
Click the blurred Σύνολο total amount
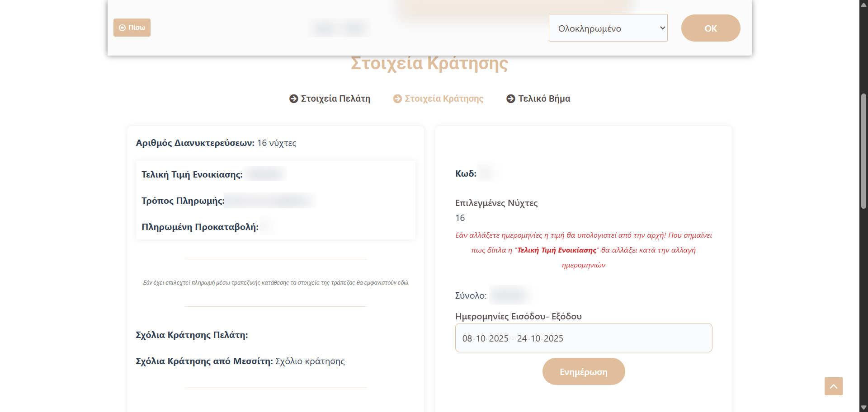point(510,295)
